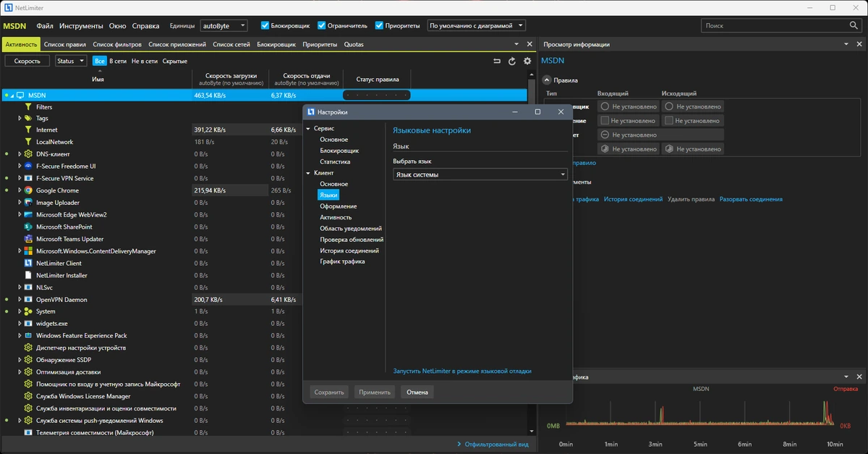The height and width of the screenshot is (454, 868).
Task: Click the Служба Windows License Manager gear icon
Action: point(28,396)
